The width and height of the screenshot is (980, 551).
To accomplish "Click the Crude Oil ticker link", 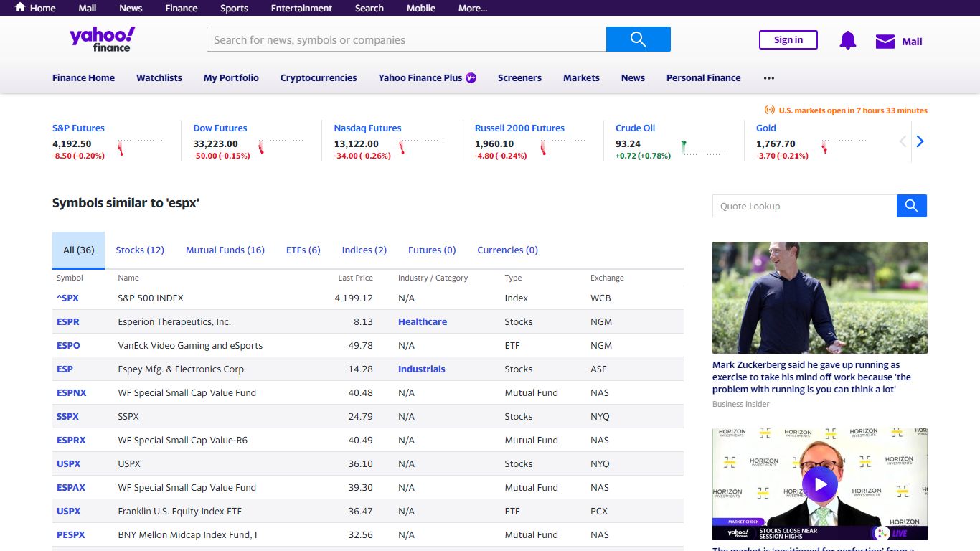I will [636, 128].
